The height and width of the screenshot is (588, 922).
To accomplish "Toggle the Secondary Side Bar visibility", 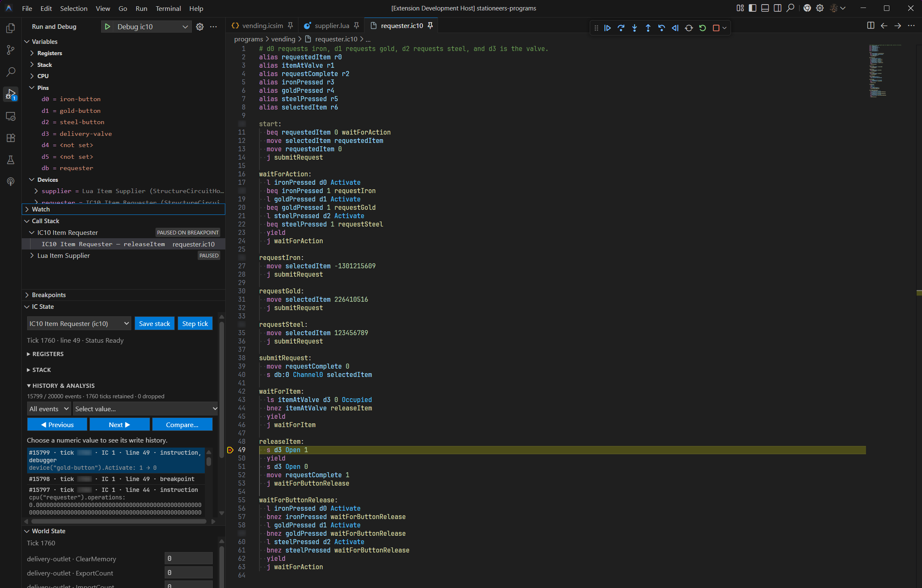I will [x=778, y=8].
